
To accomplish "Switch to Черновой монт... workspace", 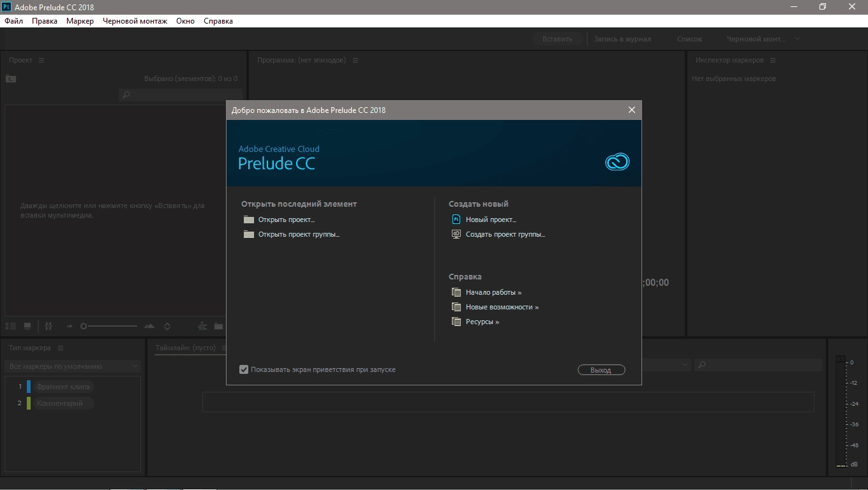I will pos(756,39).
